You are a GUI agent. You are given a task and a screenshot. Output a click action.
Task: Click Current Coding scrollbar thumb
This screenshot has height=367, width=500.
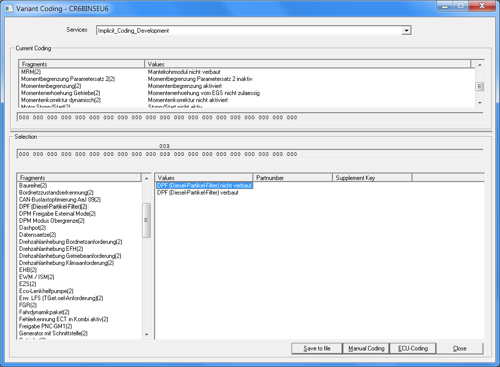[x=480, y=86]
